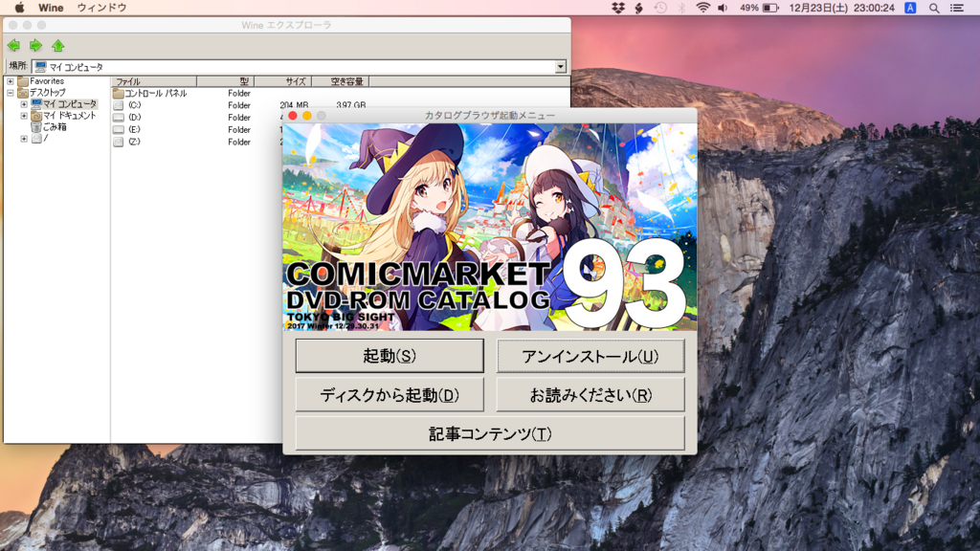Select the (Z:) drive row

click(134, 142)
